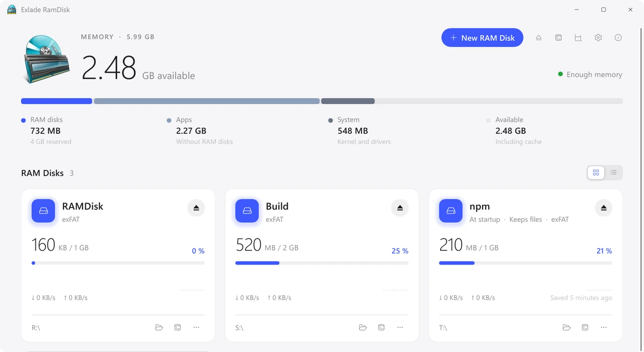Select the Apps 2.27 GB legend entry
This screenshot has height=352, width=644.
(x=200, y=131)
